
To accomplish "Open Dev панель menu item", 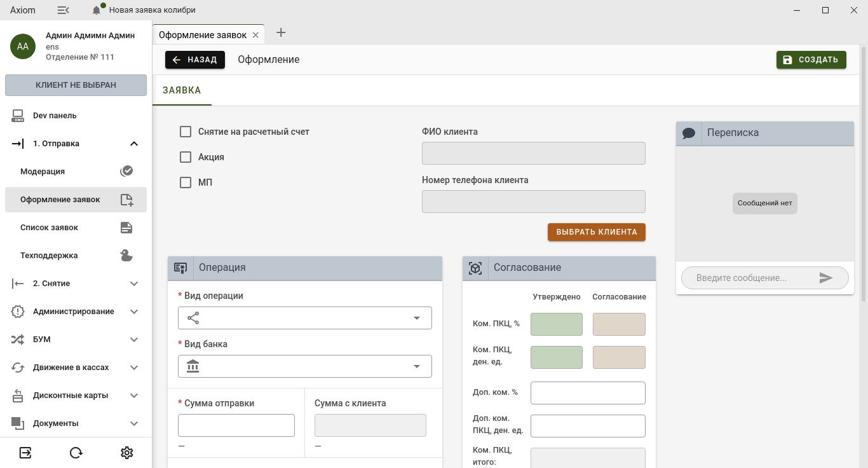I will tap(76, 116).
